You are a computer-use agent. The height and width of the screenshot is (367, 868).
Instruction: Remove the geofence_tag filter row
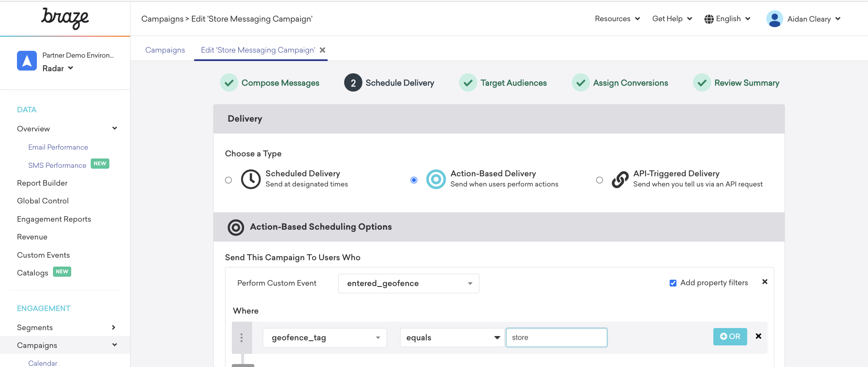(x=758, y=336)
